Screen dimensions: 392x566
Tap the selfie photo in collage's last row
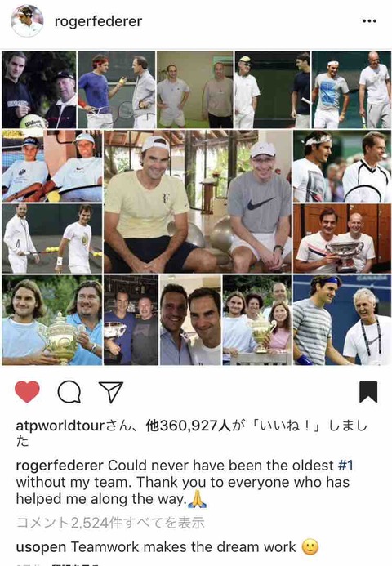coord(190,320)
